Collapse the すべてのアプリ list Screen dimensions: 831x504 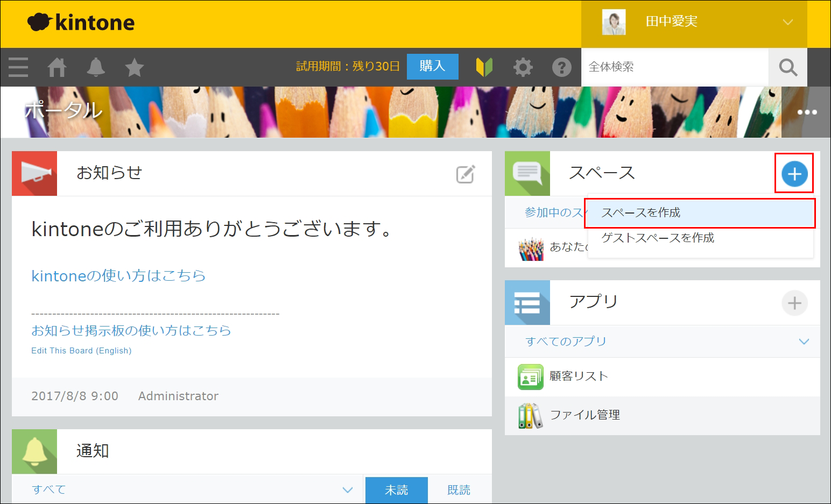804,341
